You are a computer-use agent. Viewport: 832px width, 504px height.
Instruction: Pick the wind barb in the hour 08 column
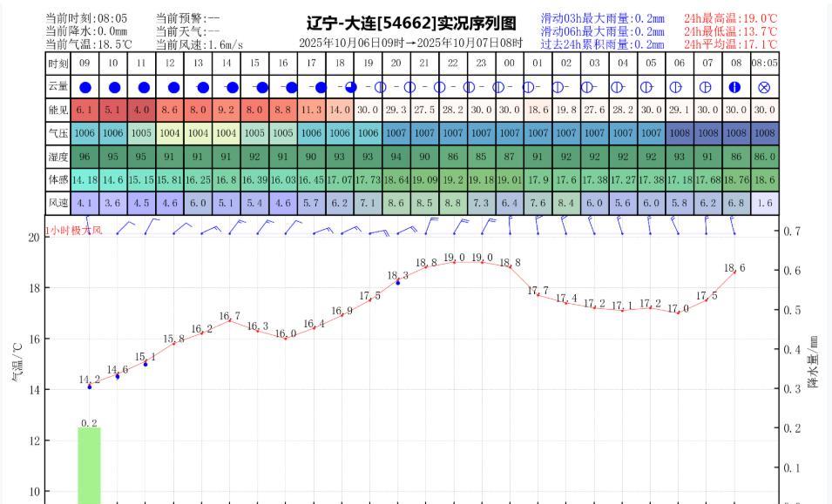pyautogui.click(x=733, y=225)
